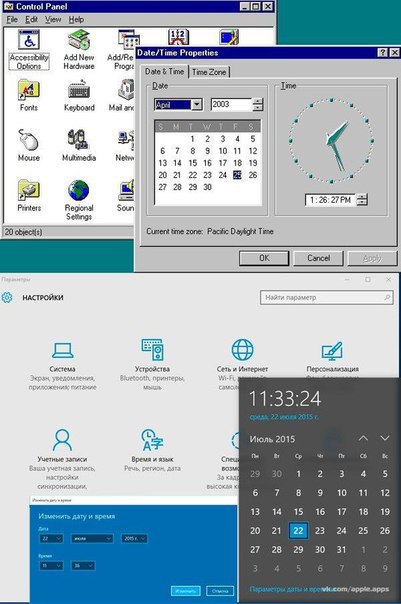Click the OK button in Date/Time Properties

click(264, 258)
